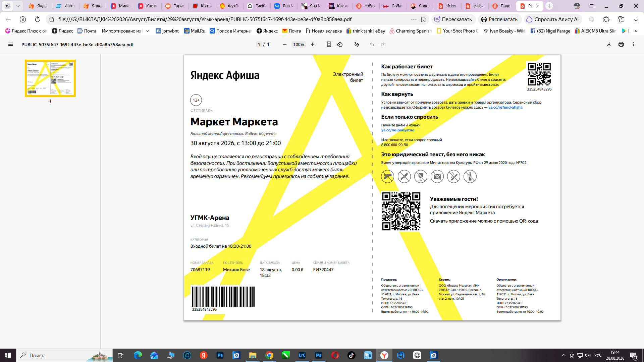The height and width of the screenshot is (362, 644).
Task: Open the Новая вкладка bookmark
Action: point(324,31)
